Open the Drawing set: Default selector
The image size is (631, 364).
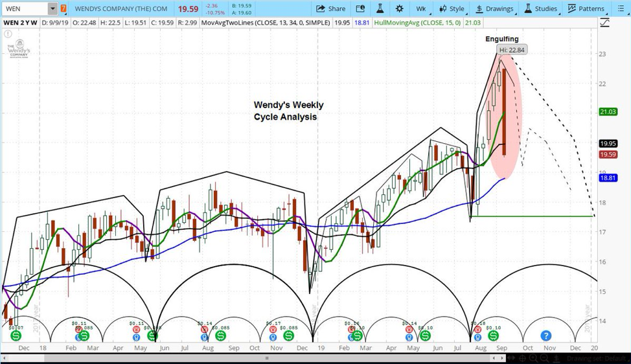(x=597, y=358)
